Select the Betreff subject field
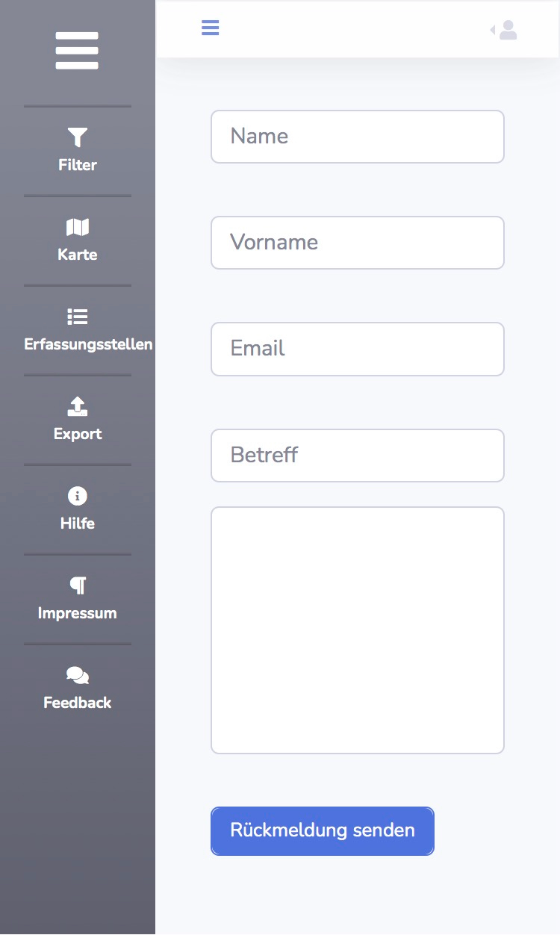 [x=358, y=456]
